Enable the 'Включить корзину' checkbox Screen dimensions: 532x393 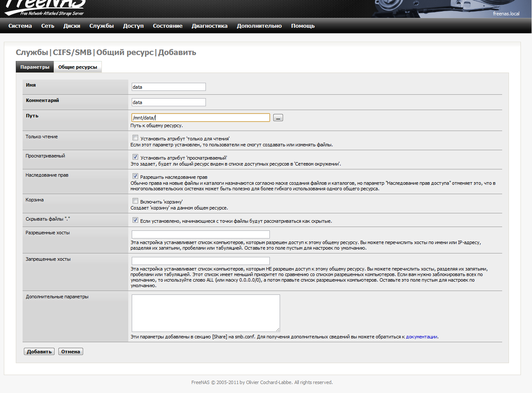(135, 201)
